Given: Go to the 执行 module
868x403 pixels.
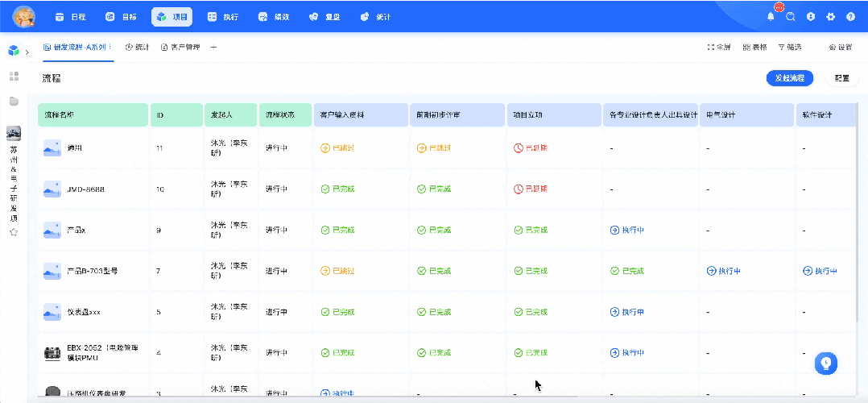Looking at the screenshot, I should tap(222, 17).
